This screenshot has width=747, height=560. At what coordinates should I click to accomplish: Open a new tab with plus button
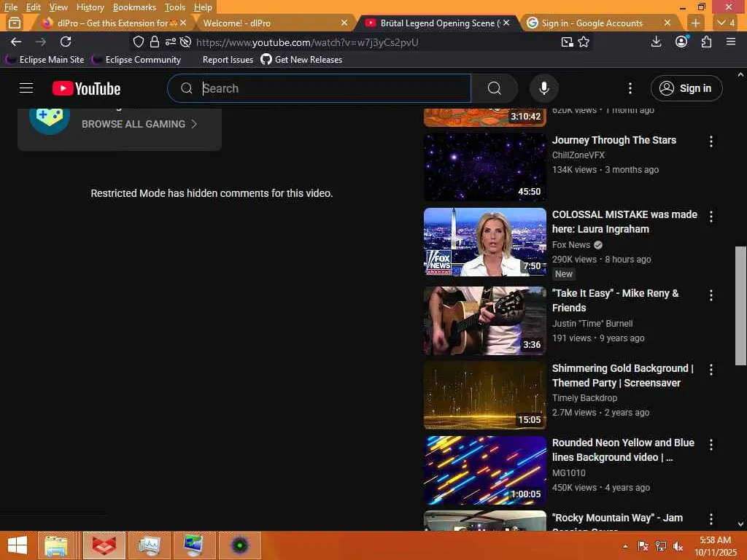click(695, 23)
